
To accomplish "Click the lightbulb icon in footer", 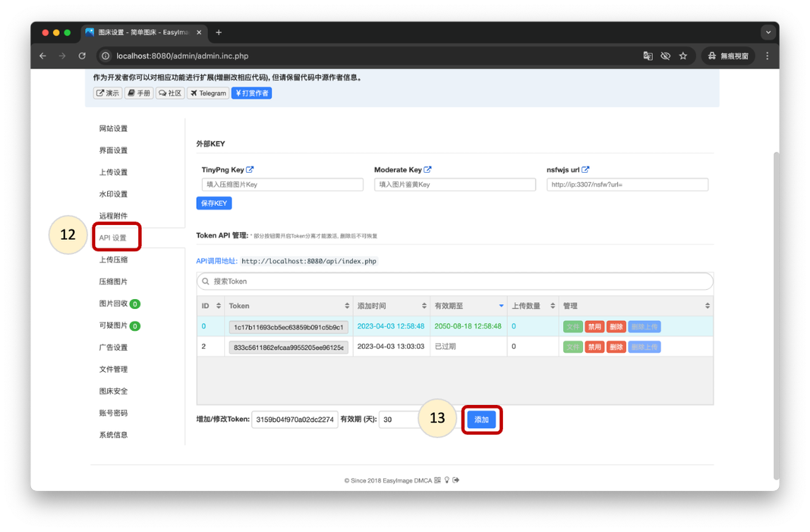I will point(447,480).
